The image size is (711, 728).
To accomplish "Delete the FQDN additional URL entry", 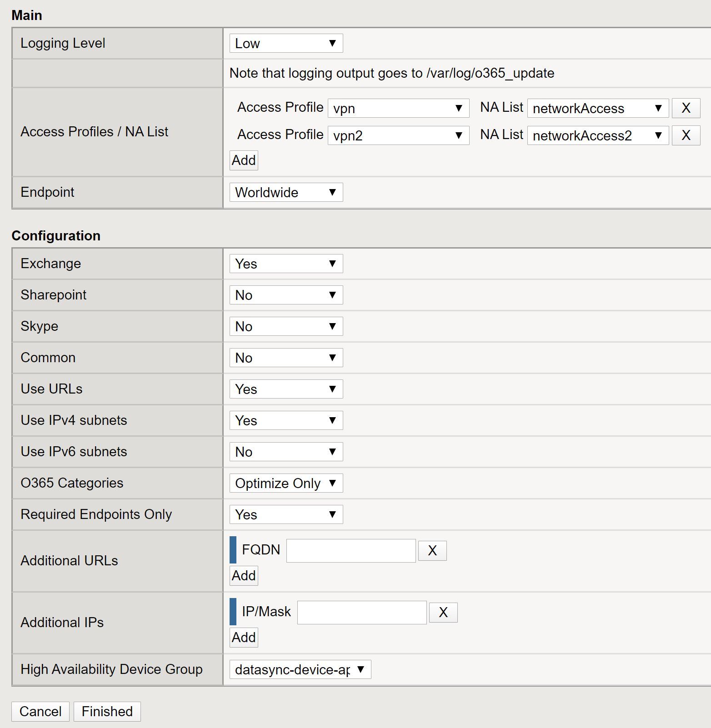I will (432, 551).
